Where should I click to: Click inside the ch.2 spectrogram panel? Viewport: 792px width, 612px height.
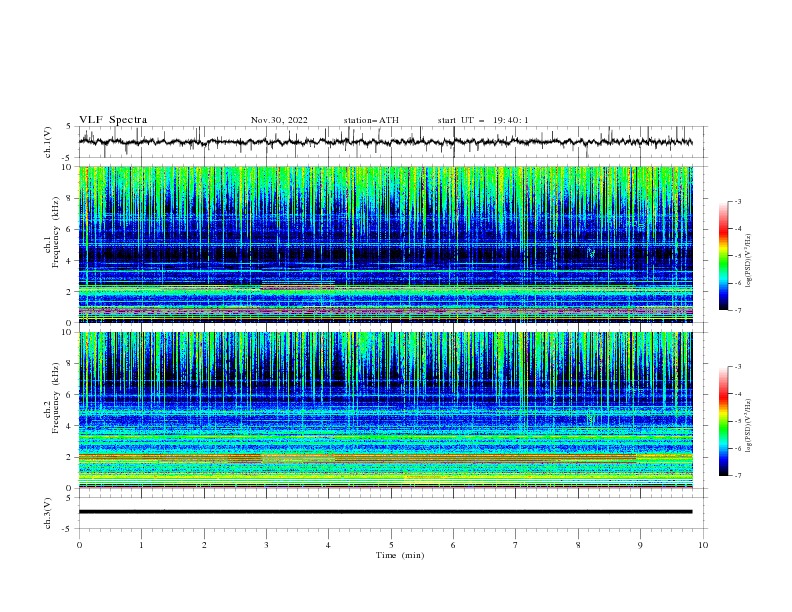click(x=385, y=410)
